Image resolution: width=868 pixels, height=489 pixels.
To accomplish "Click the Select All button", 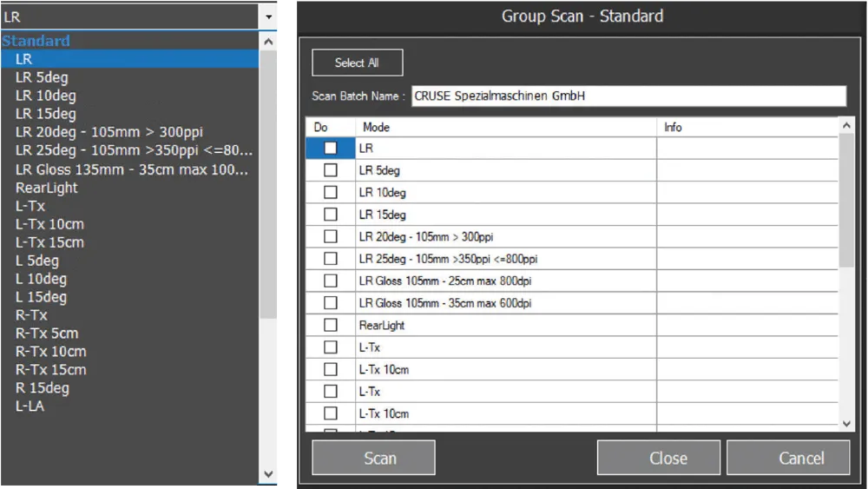I will pyautogui.click(x=357, y=63).
